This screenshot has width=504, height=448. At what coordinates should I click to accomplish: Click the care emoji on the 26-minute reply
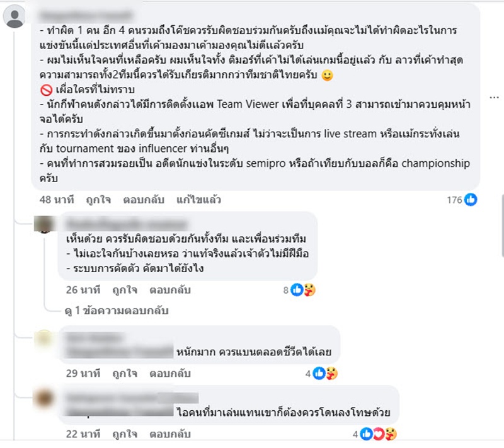click(x=309, y=290)
